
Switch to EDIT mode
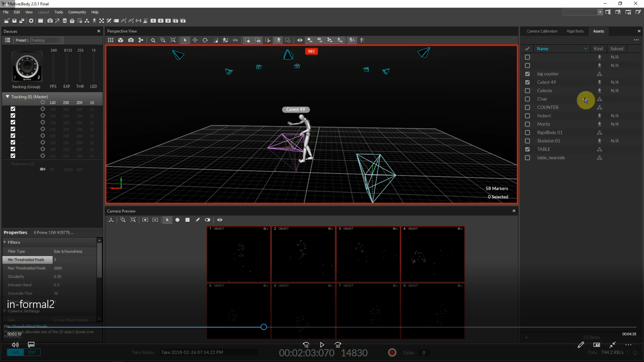[32, 352]
